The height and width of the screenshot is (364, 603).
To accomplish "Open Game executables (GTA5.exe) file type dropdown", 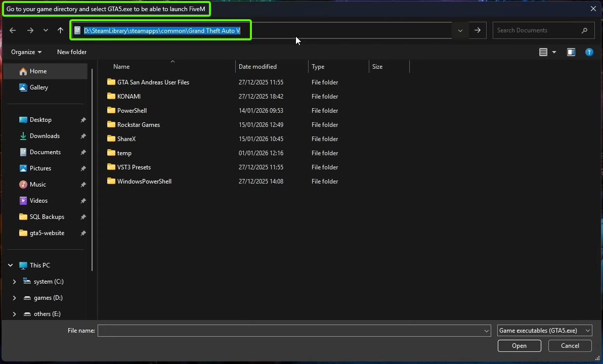I will pos(544,331).
